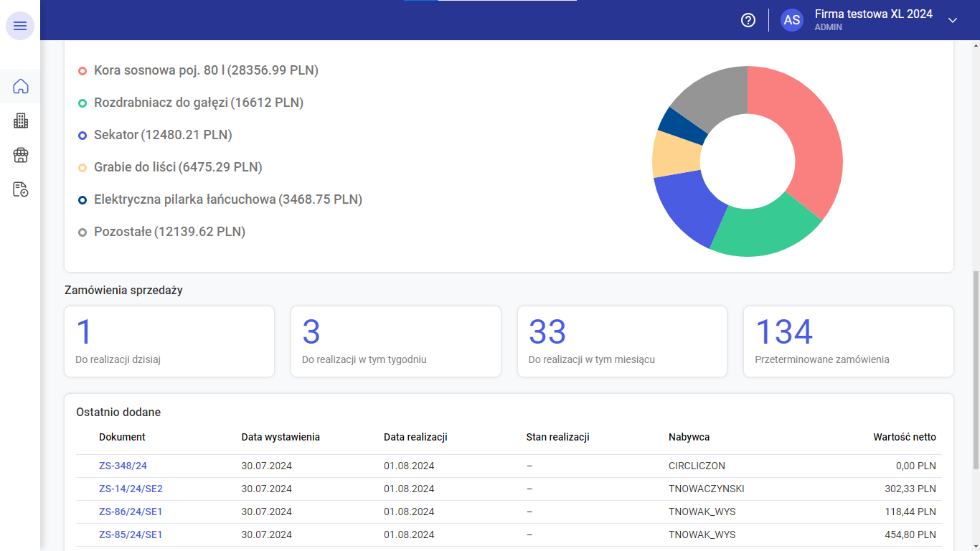Image resolution: width=980 pixels, height=551 pixels.
Task: Click the AS user avatar
Action: [x=792, y=20]
